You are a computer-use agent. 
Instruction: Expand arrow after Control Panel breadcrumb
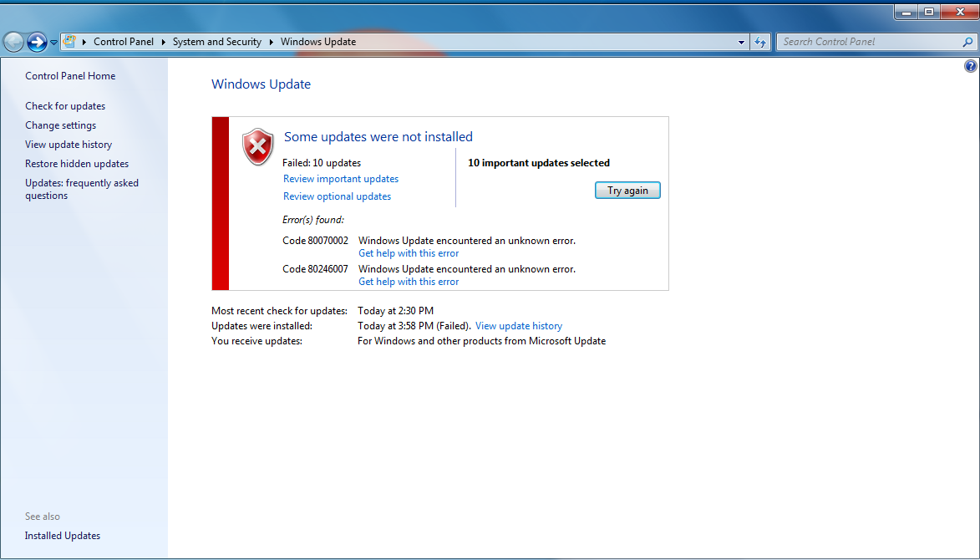coord(164,42)
